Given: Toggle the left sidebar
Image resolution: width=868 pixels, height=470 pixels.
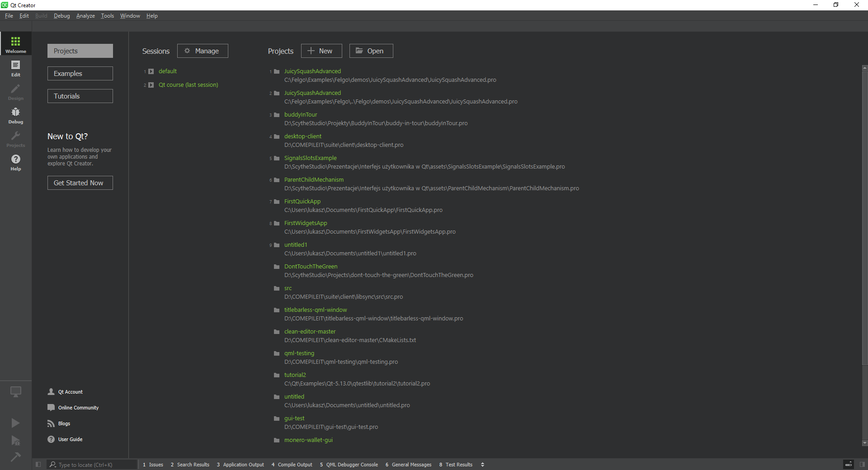Looking at the screenshot, I should click(38, 464).
